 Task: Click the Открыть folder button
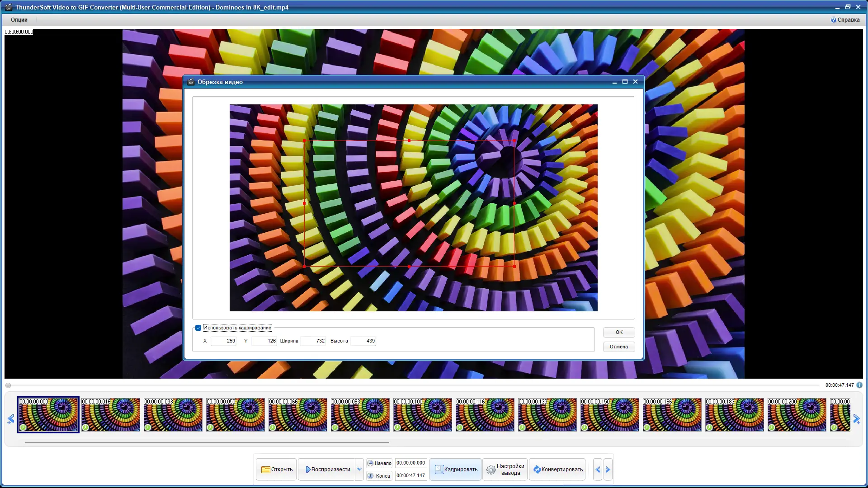coord(276,469)
